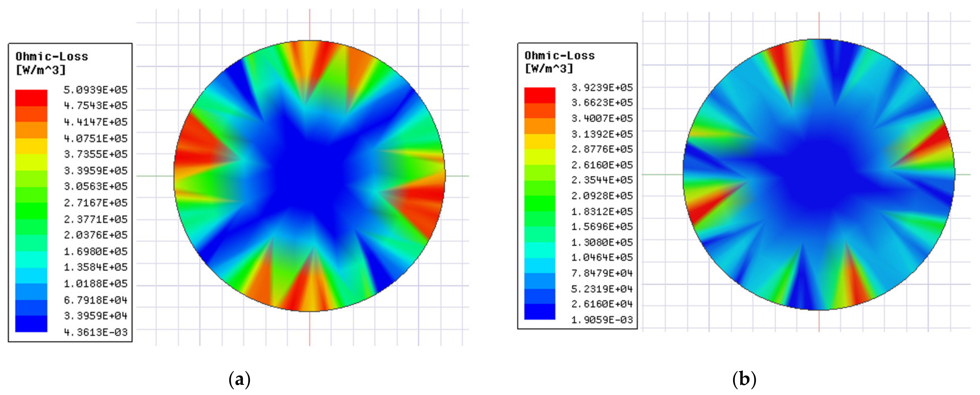Click the right Ohmic-Loss legend title

coord(559,56)
